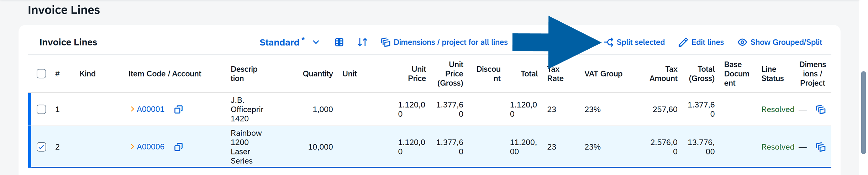Open dimensions icon for line 1
The height and width of the screenshot is (175, 868).
pos(821,109)
